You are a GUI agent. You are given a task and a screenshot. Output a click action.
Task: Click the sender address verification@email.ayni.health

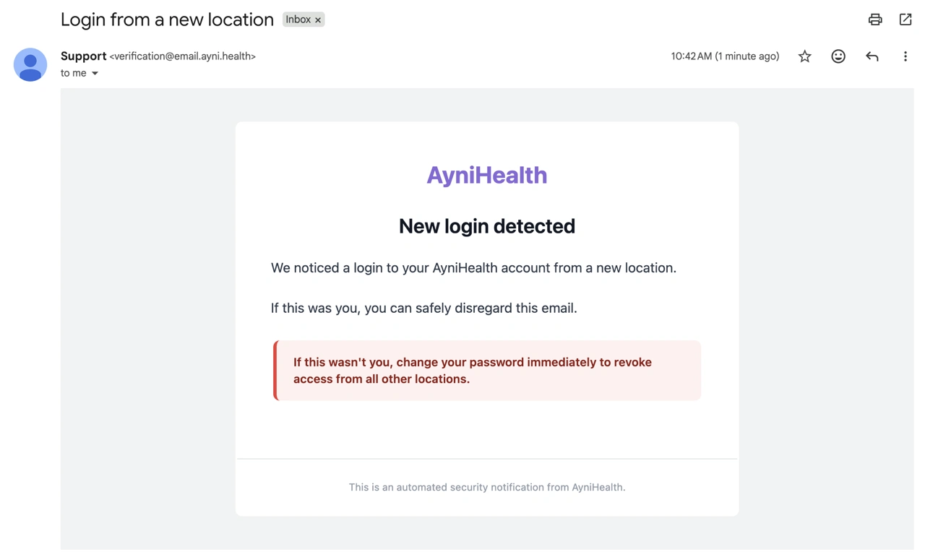[182, 56]
